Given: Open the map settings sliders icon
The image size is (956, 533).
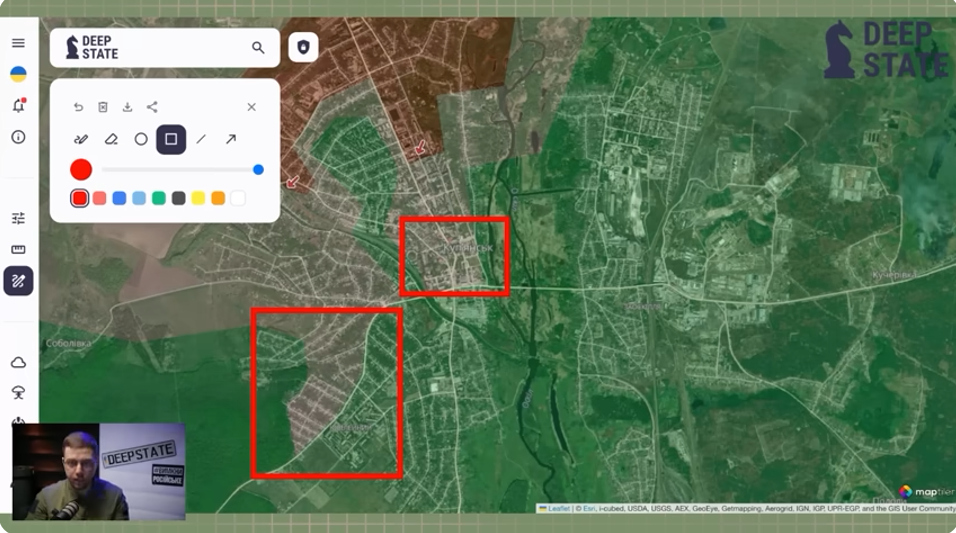Looking at the screenshot, I should (18, 218).
